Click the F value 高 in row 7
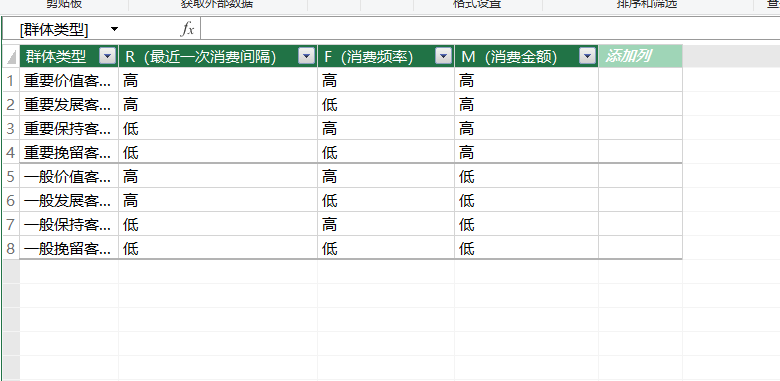The height and width of the screenshot is (381, 780). tap(386, 224)
